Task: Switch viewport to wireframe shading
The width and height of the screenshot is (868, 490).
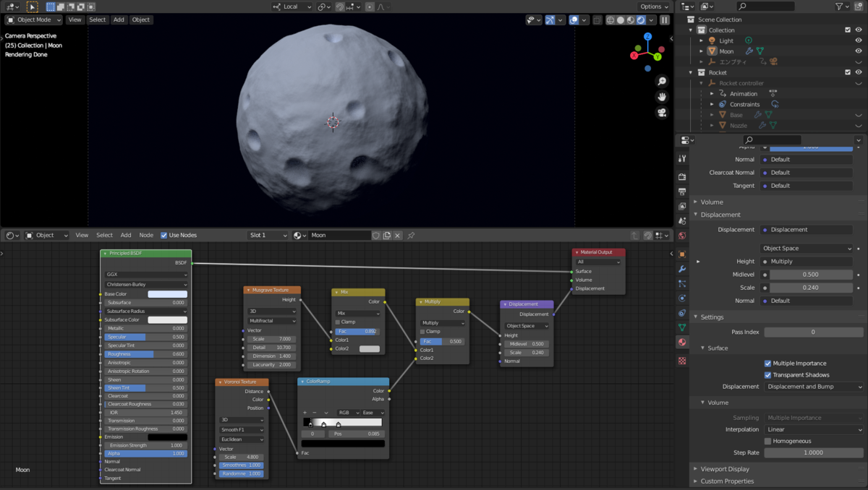Action: (610, 20)
